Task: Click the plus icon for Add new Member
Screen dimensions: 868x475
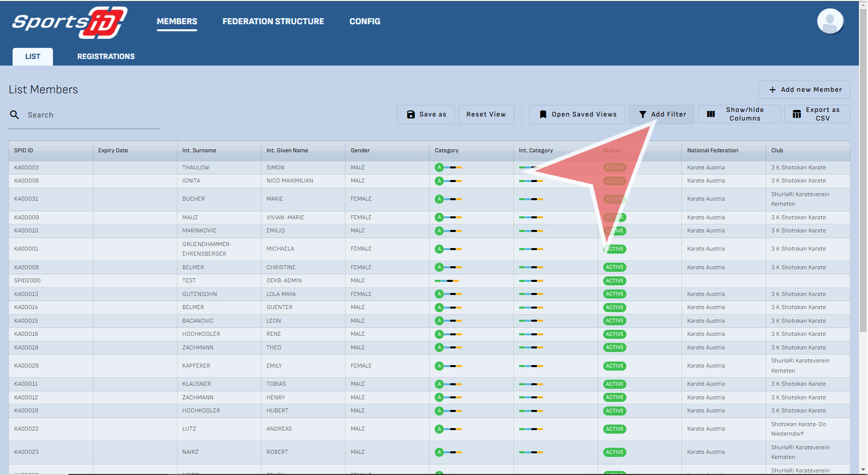Action: tap(772, 90)
